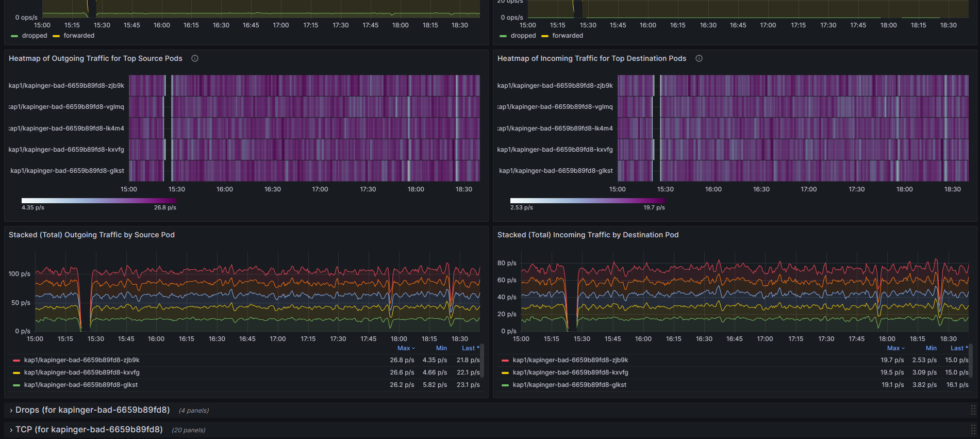Toggle forwarded series in top-right panel legend

pos(567,36)
